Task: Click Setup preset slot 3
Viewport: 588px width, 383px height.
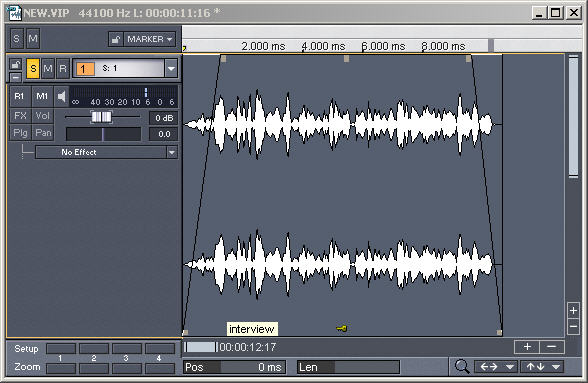Action: click(x=127, y=349)
